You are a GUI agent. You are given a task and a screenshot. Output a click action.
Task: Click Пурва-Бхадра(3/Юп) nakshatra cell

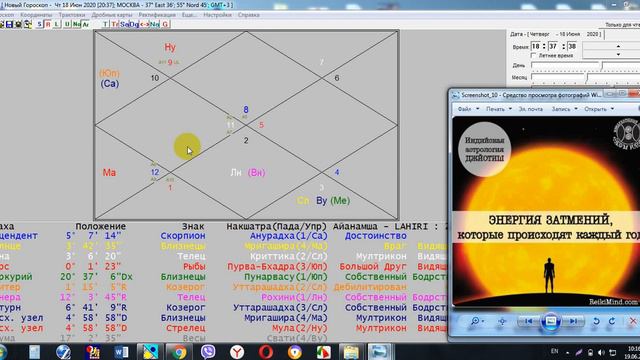[277, 267]
